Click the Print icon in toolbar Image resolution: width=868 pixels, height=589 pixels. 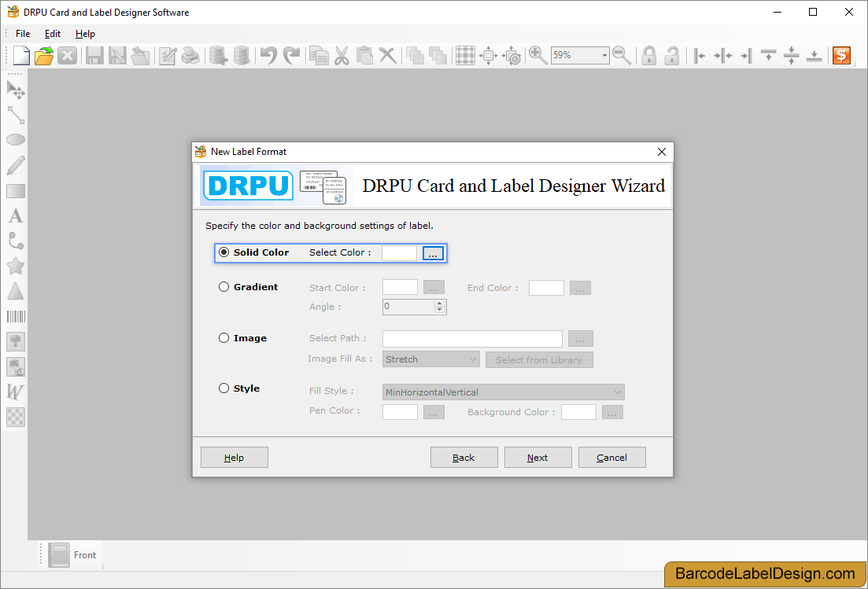pos(190,55)
